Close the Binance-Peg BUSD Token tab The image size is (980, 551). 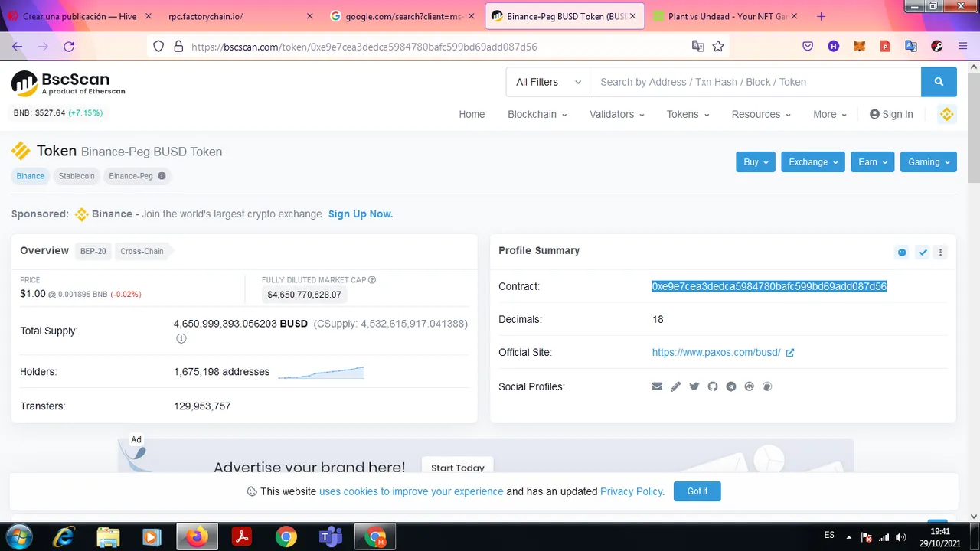click(633, 16)
